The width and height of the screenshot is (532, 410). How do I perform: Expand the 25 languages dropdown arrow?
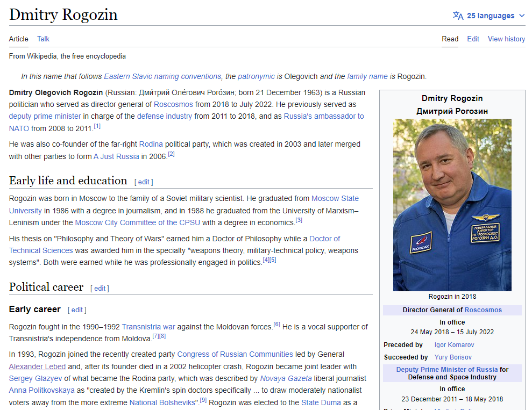tap(522, 16)
